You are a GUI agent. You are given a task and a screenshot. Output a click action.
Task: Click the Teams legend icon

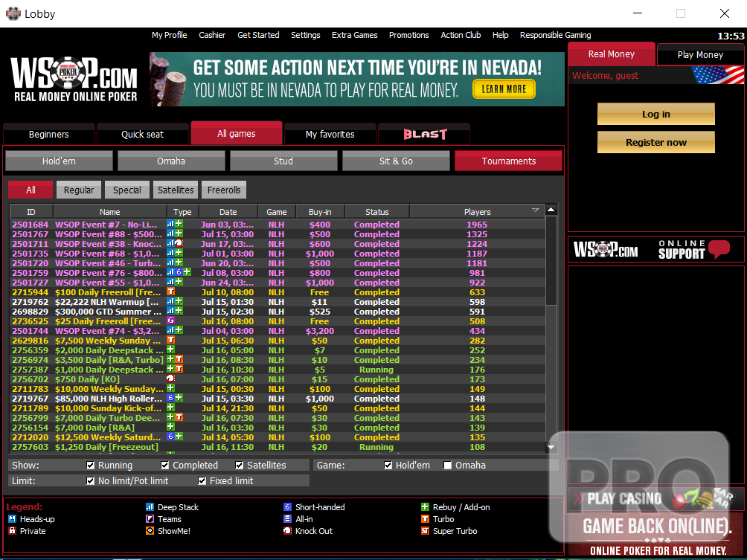click(150, 519)
